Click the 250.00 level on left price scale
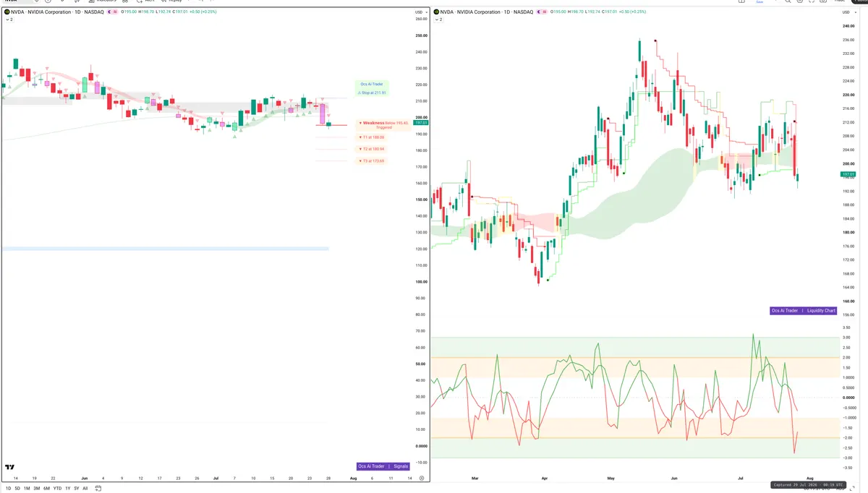The width and height of the screenshot is (868, 493). point(422,35)
